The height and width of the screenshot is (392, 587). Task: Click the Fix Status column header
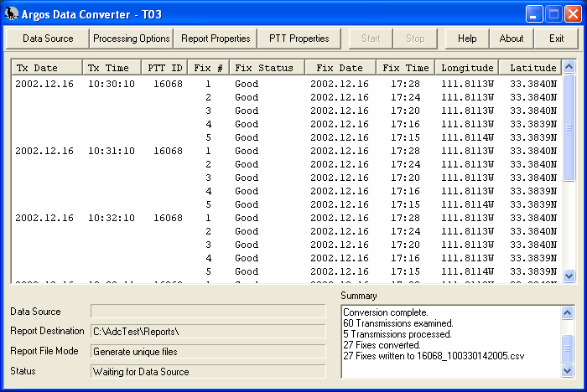click(x=268, y=68)
